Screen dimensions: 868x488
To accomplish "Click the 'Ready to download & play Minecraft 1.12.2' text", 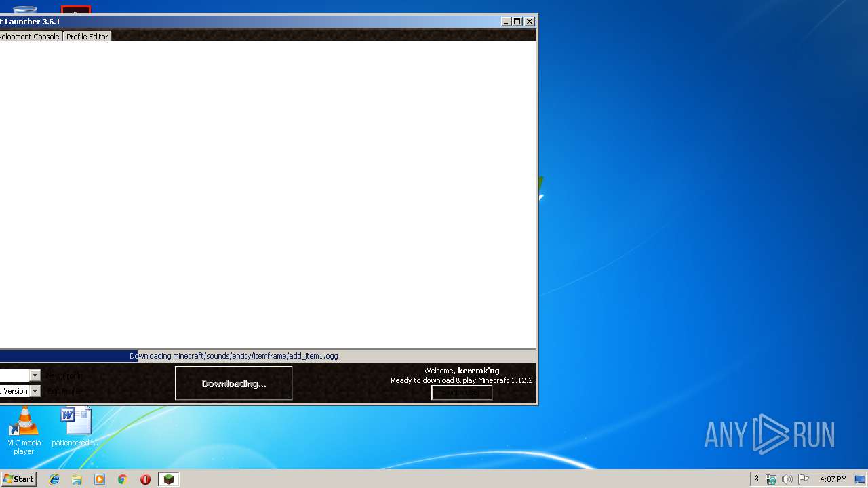I will point(461,380).
